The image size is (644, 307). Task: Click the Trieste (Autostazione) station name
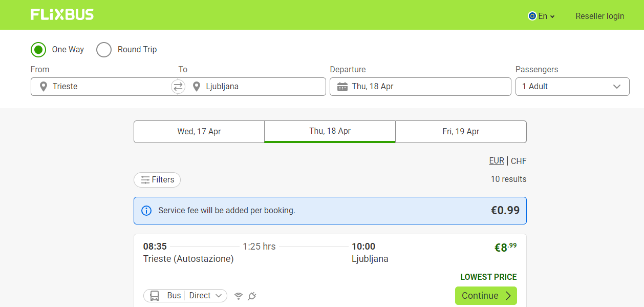pos(188,259)
